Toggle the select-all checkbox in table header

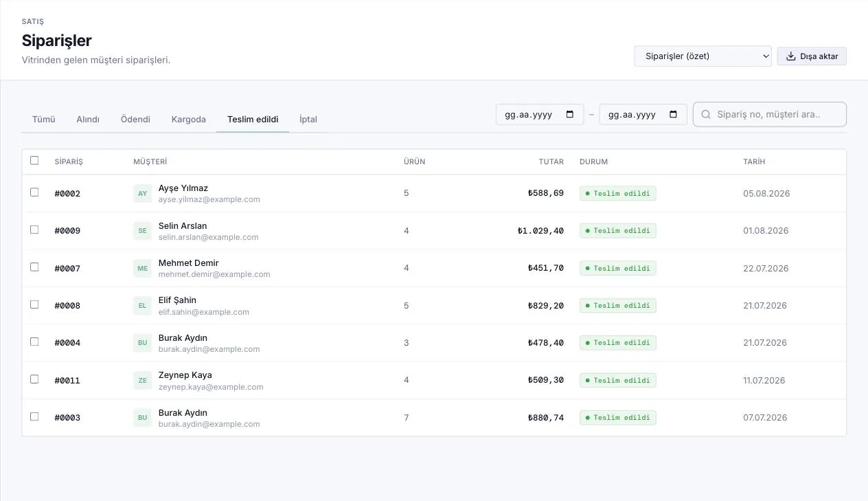34,161
